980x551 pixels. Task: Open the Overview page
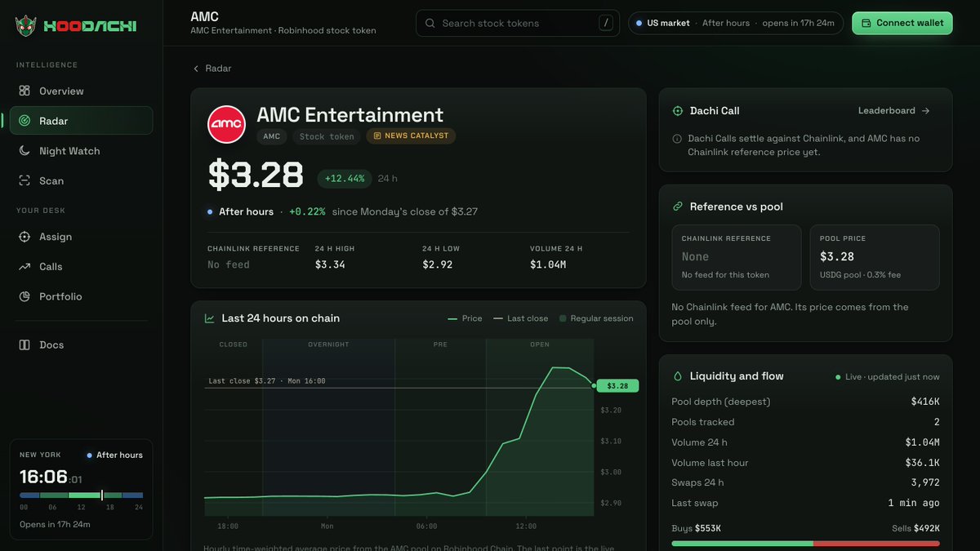[81, 91]
